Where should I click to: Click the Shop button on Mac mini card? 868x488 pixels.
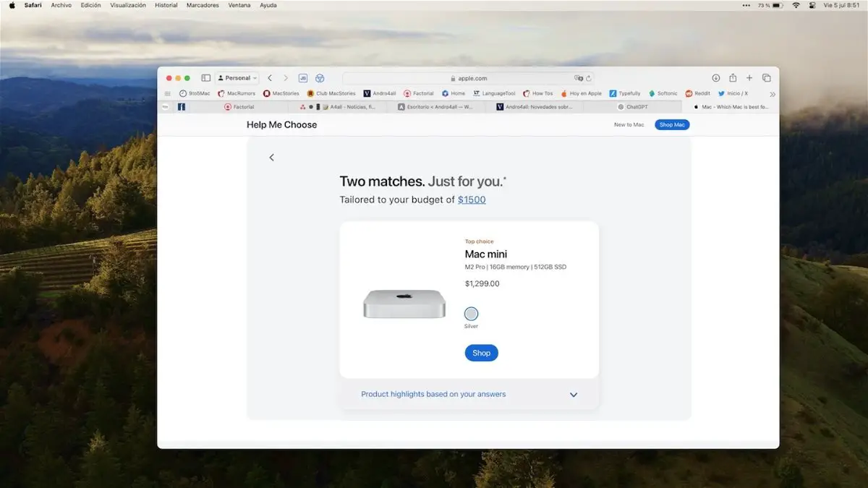point(481,353)
